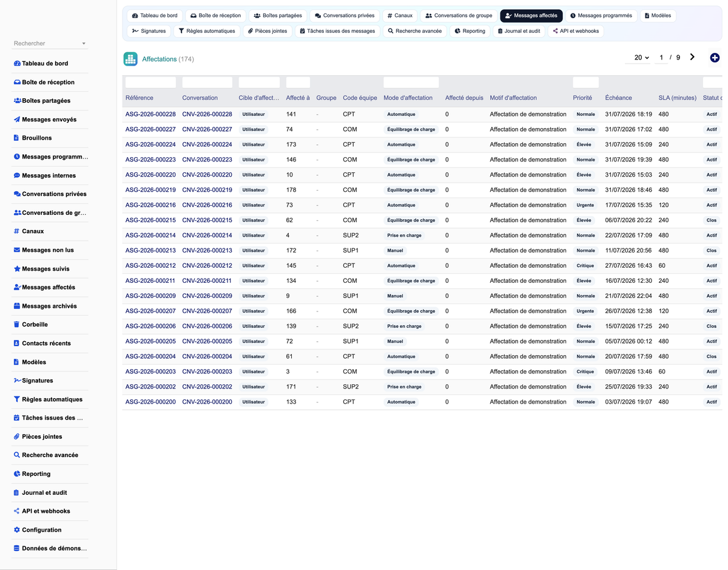Image resolution: width=728 pixels, height=570 pixels.
Task: Click the Brouillons document icon
Action: (x=16, y=138)
